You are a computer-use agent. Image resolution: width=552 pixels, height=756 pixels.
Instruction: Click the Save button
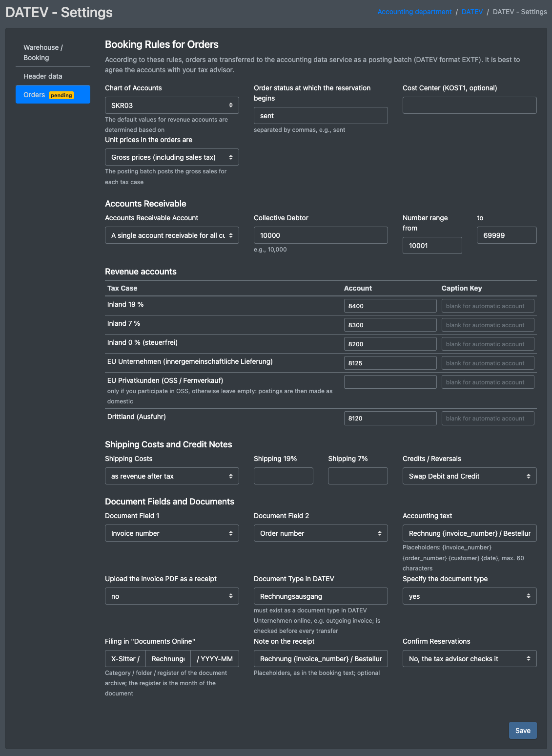pyautogui.click(x=523, y=731)
